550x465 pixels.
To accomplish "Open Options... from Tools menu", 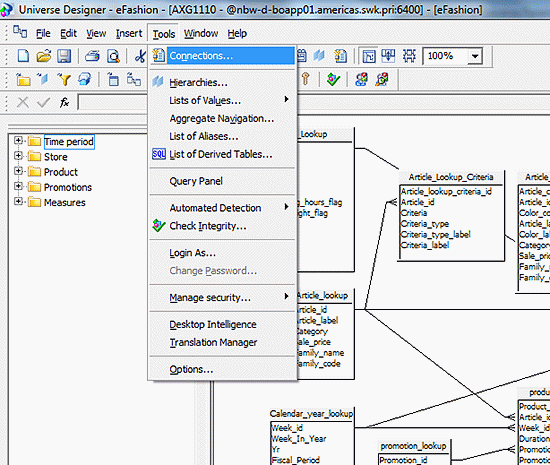I will click(x=222, y=369).
